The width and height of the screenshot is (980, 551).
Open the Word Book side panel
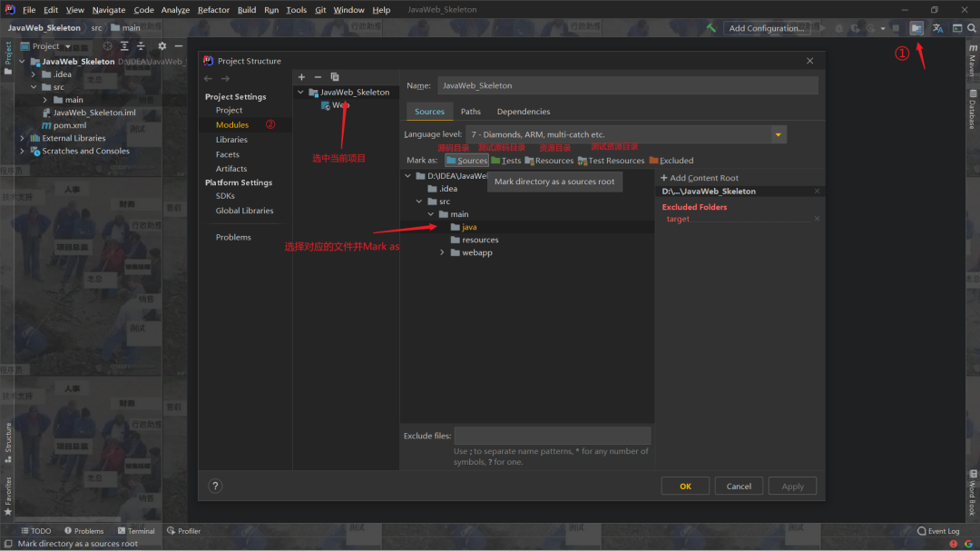coord(973,494)
